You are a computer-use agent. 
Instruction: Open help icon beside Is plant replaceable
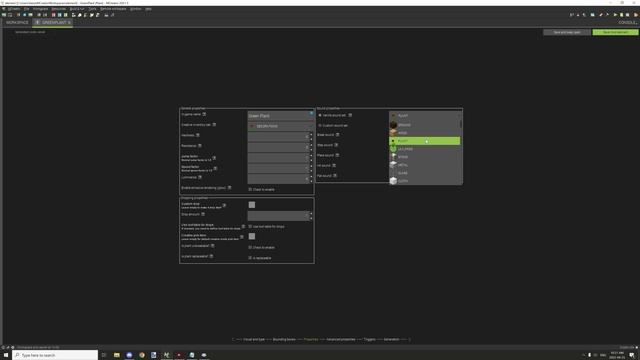(211, 256)
